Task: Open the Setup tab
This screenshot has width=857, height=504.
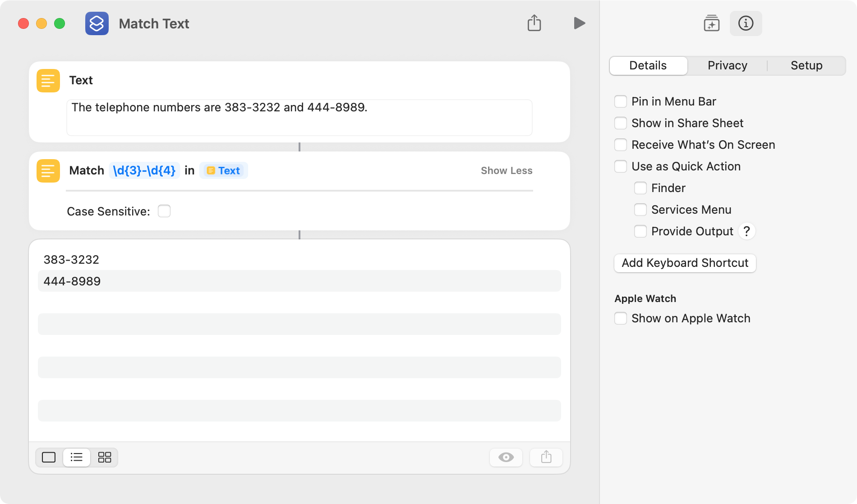Action: tap(806, 65)
